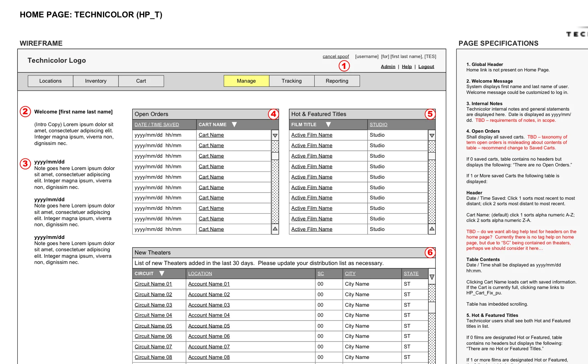Click Account Name 05 location link
The height and width of the screenshot is (364, 588).
click(x=209, y=326)
